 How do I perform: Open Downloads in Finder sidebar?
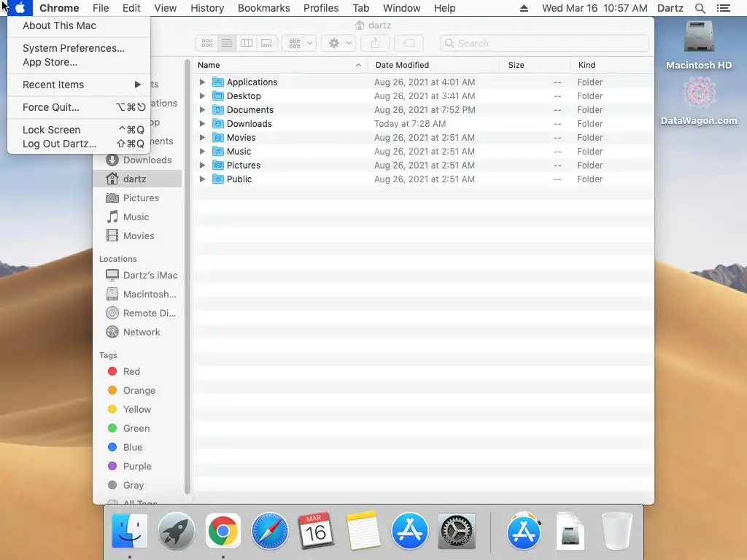tap(139, 160)
